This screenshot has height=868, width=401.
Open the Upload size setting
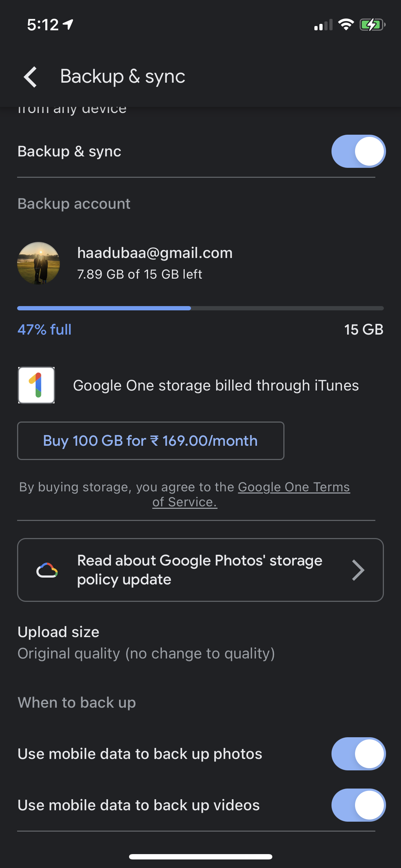tap(146, 642)
